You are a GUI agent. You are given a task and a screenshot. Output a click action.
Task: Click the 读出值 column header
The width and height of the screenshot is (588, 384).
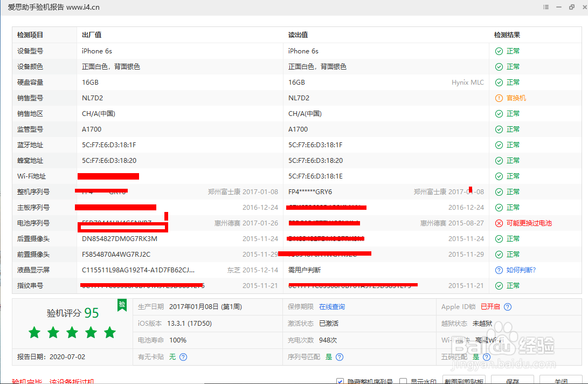pyautogui.click(x=298, y=35)
